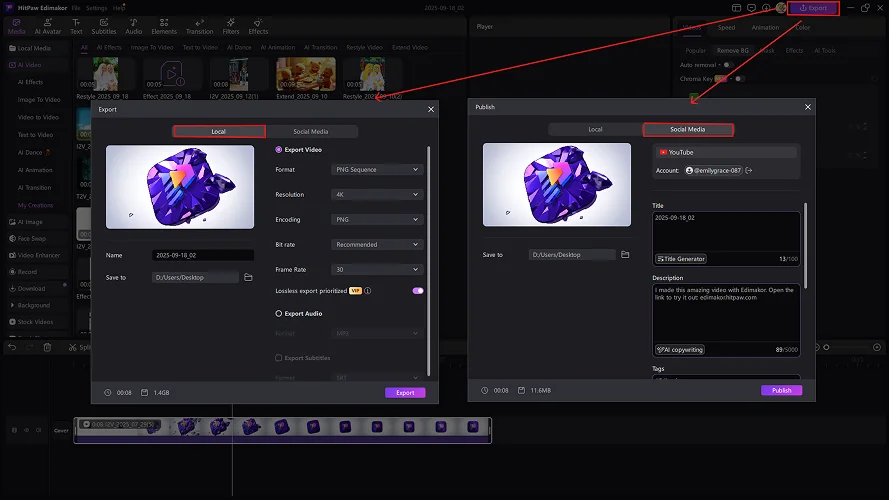Viewport: 889px width, 500px height.
Task: Click the Name field showing 2025-09-18_02
Action: (x=203, y=255)
